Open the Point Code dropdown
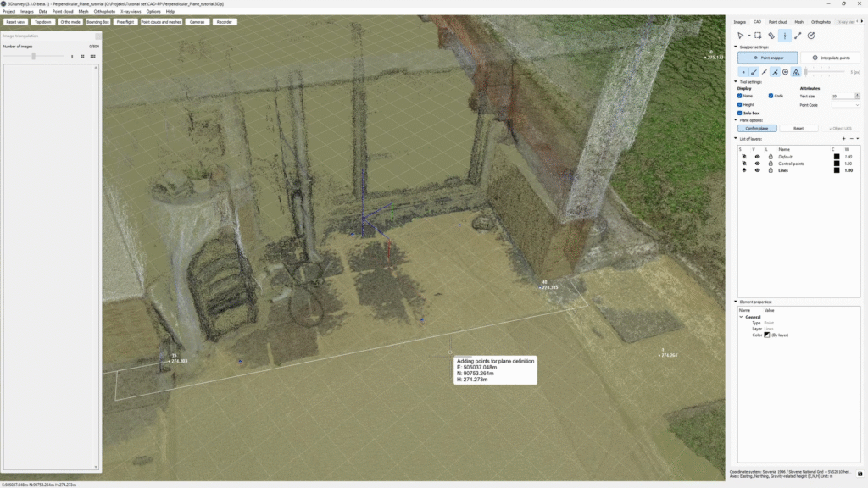This screenshot has height=488, width=868. pos(845,105)
